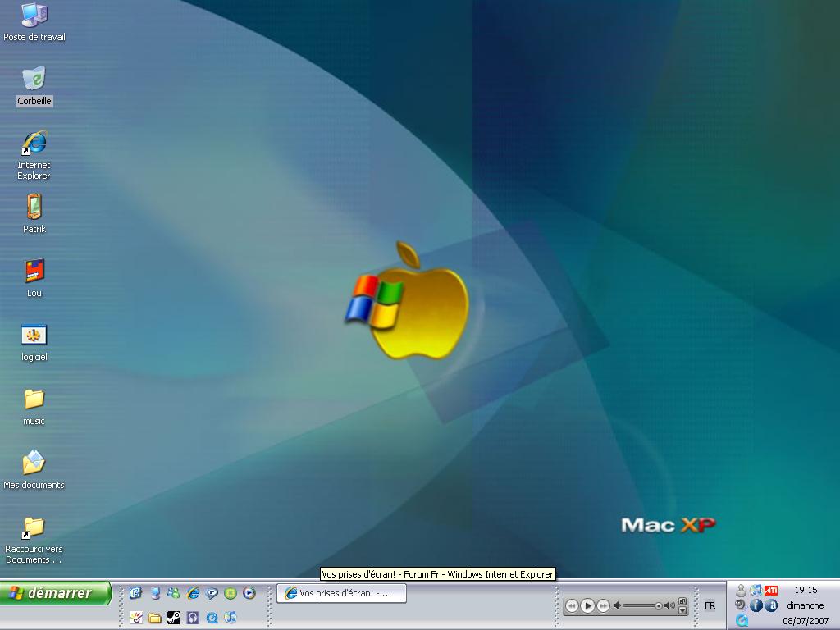Open the taskbar player dropdown menu

[682, 610]
